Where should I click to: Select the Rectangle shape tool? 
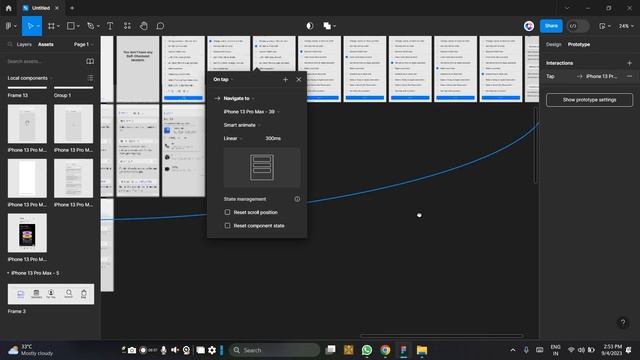71,26
